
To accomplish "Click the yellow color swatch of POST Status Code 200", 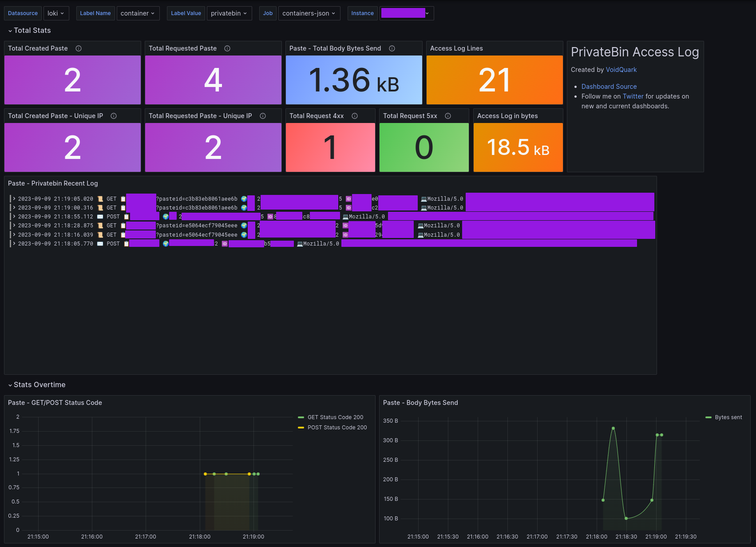I will click(301, 428).
